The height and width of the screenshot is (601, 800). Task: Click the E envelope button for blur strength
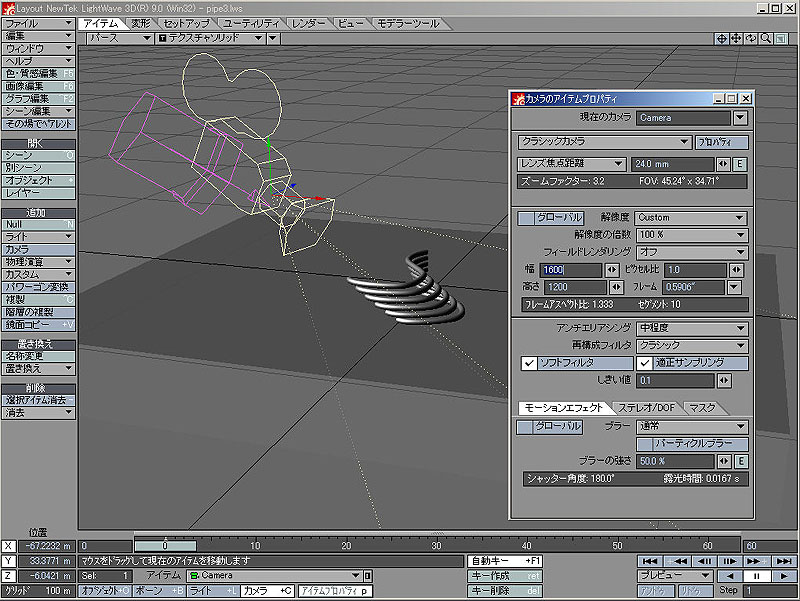click(740, 461)
